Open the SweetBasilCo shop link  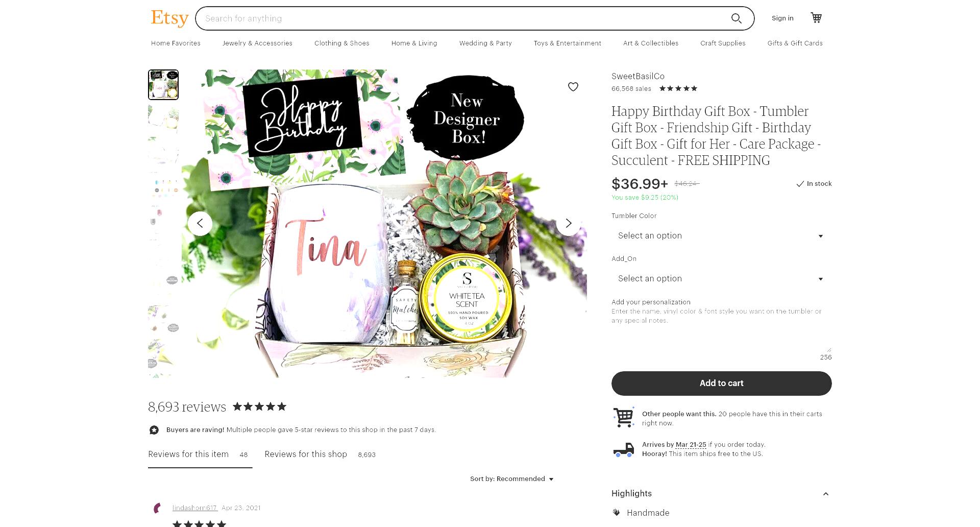pyautogui.click(x=638, y=77)
